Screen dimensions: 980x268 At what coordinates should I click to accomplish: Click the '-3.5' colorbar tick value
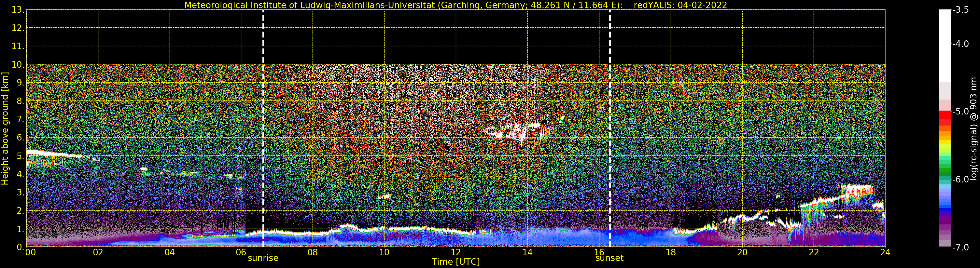(x=960, y=10)
